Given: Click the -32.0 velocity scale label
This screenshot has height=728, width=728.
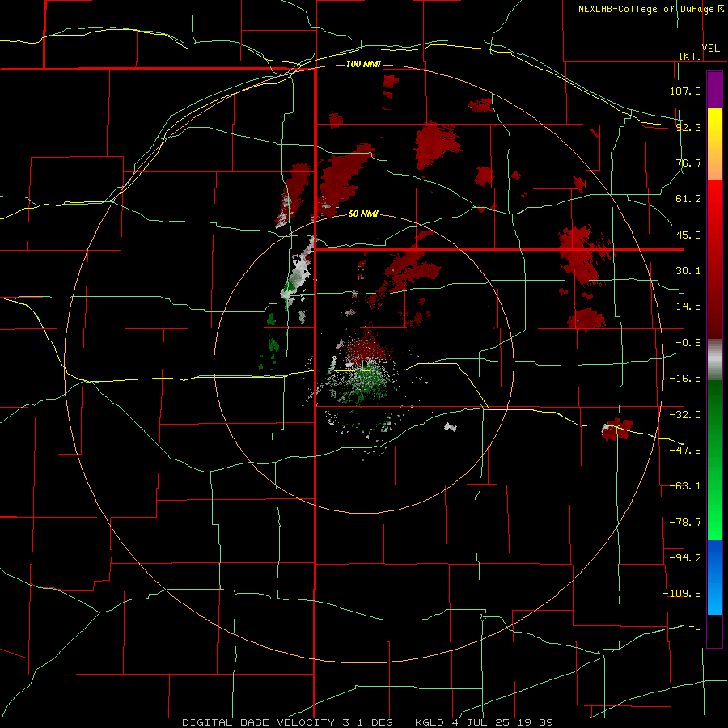Looking at the screenshot, I should tap(685, 415).
